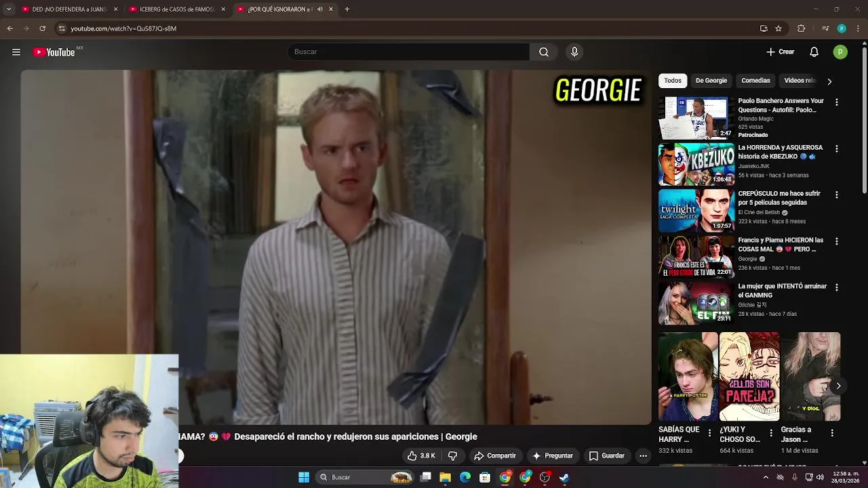Click the install app icon in address bar

[x=764, y=28]
